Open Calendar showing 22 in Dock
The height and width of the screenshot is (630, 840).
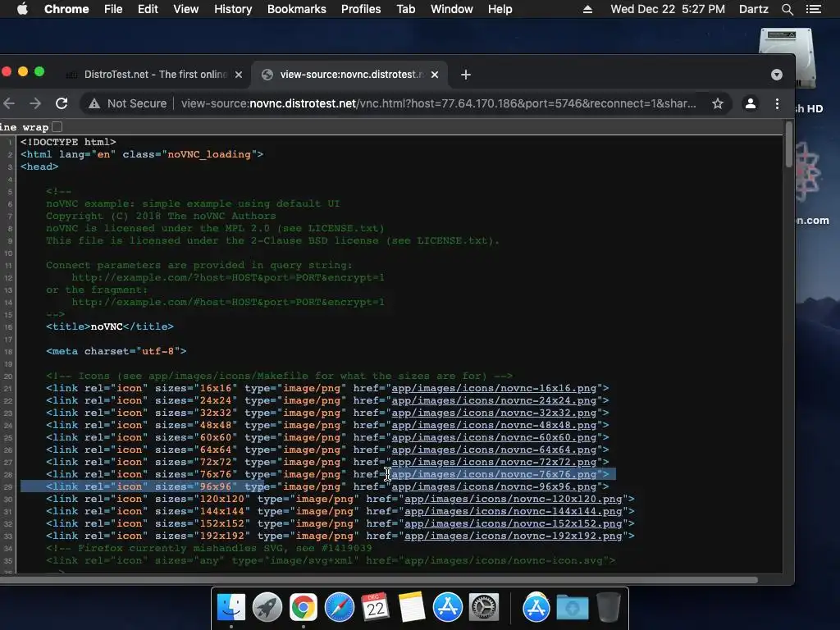click(x=376, y=608)
